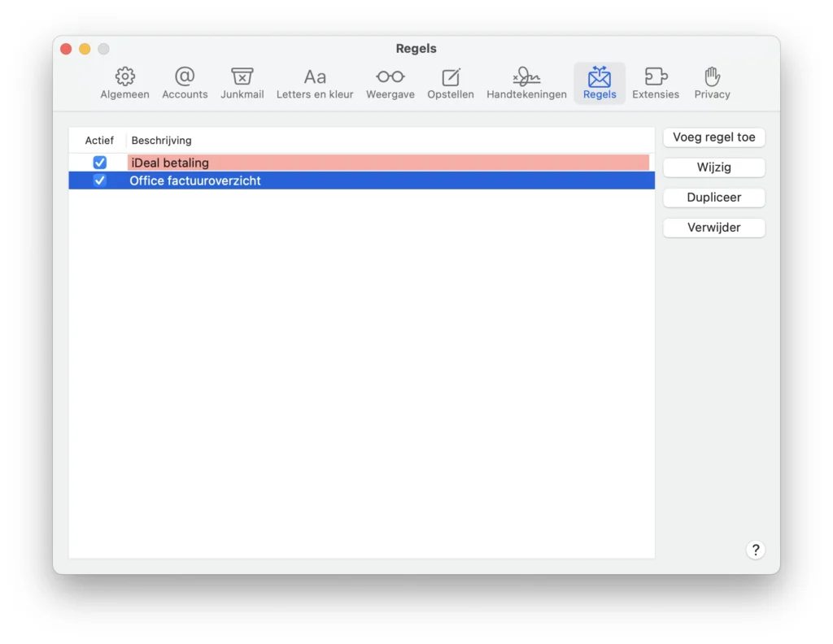Open the Opstellen compose pane

[451, 84]
